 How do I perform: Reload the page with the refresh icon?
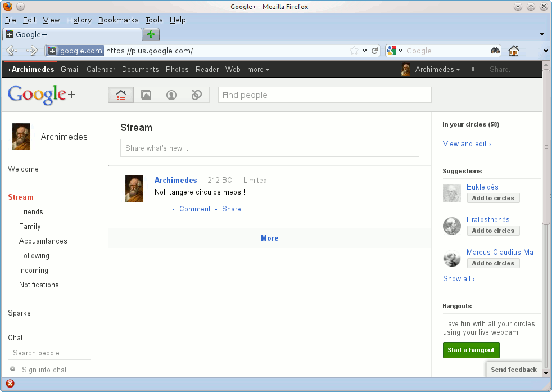pos(374,51)
